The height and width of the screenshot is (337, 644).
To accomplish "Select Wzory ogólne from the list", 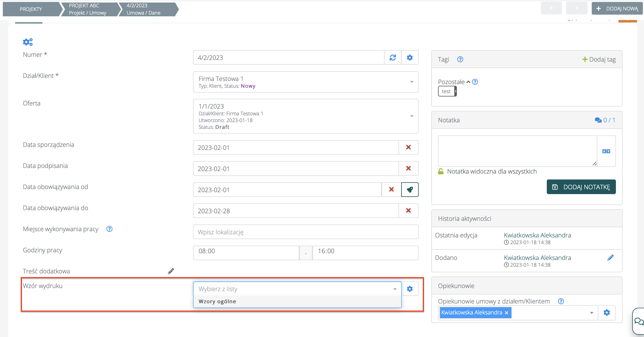I will point(217,302).
